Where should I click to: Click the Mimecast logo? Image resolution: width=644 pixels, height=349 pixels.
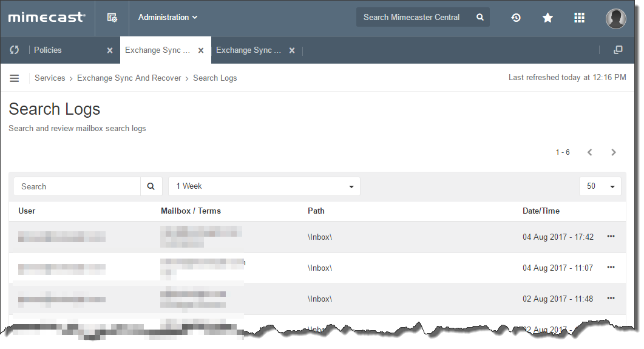point(47,17)
